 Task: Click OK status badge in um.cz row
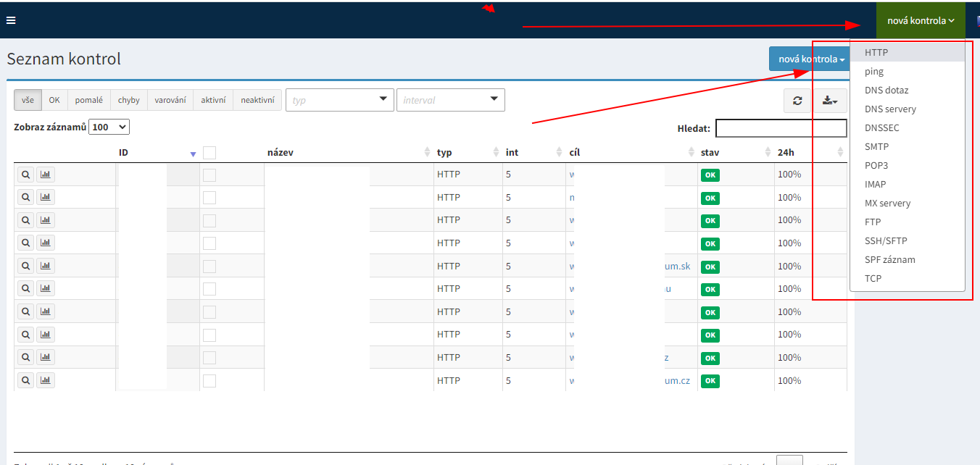(710, 381)
